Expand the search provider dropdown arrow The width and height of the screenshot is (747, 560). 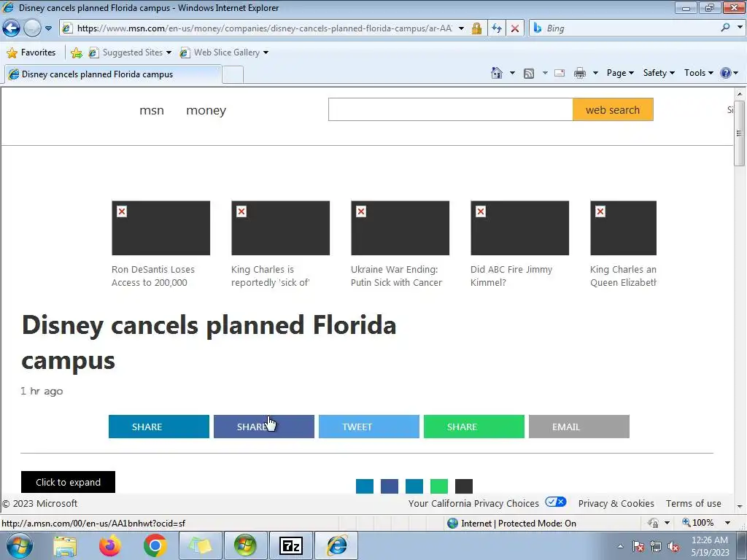coord(740,28)
